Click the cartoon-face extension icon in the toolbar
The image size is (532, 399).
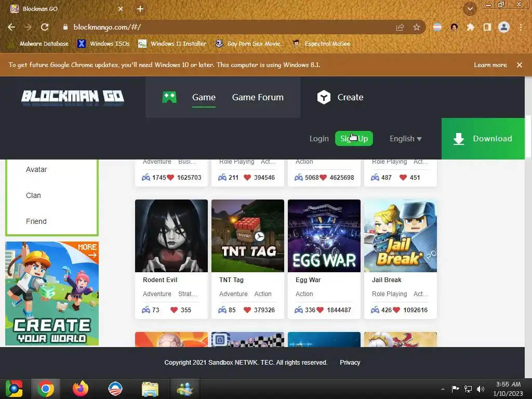point(454,27)
